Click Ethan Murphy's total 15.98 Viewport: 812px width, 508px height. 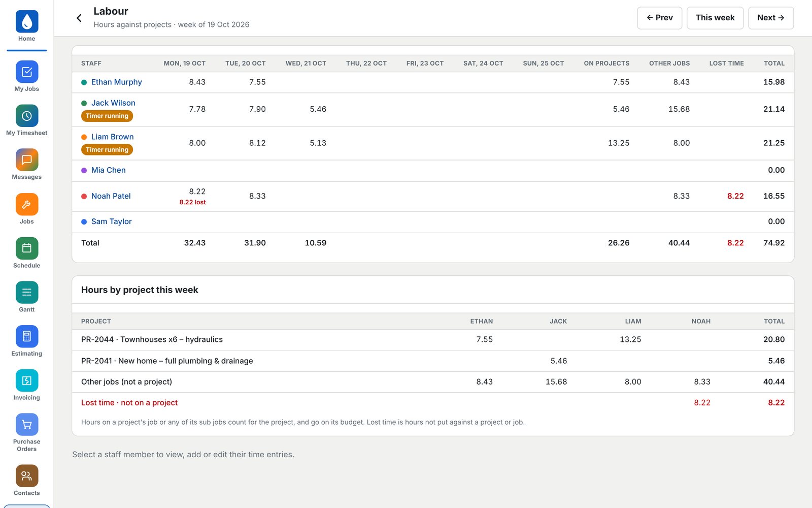coord(774,82)
